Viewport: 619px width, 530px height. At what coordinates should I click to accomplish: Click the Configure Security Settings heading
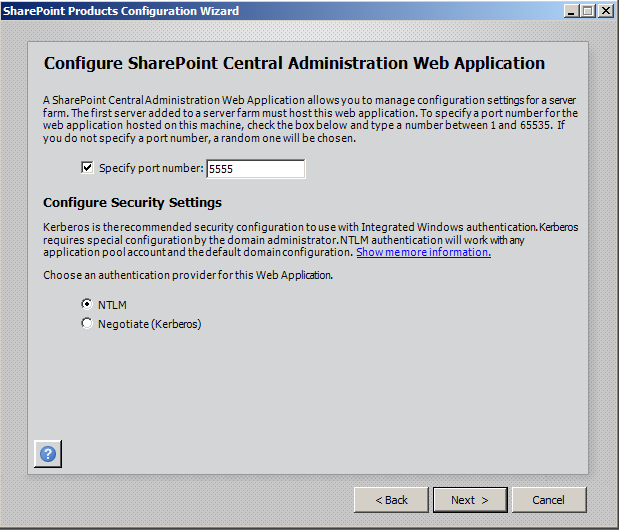click(x=132, y=202)
